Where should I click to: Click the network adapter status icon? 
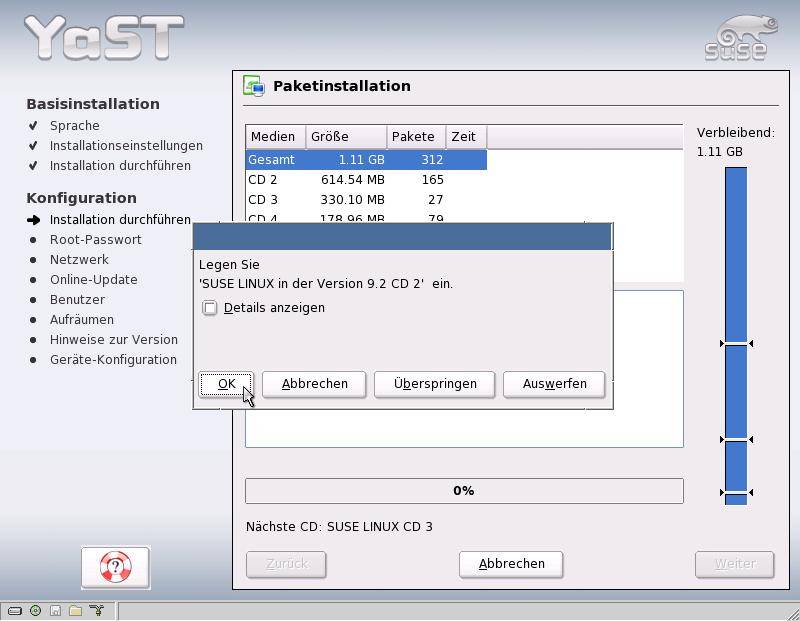[x=96, y=610]
